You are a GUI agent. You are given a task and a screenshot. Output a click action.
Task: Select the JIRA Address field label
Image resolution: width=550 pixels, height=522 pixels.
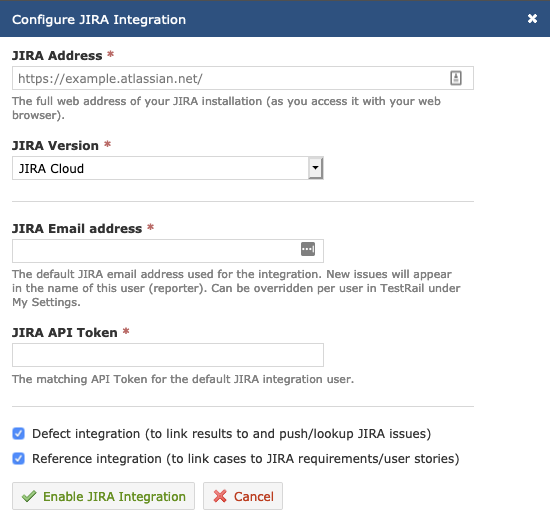click(x=57, y=55)
